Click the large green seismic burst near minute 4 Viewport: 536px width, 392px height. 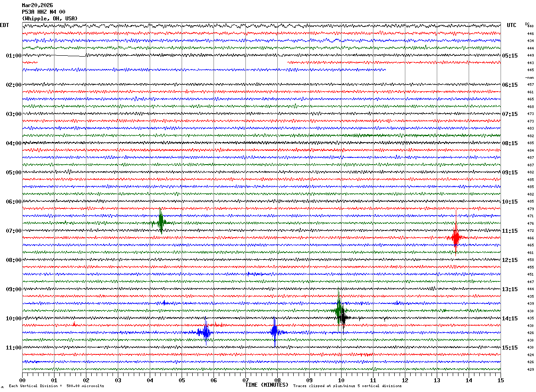point(161,220)
